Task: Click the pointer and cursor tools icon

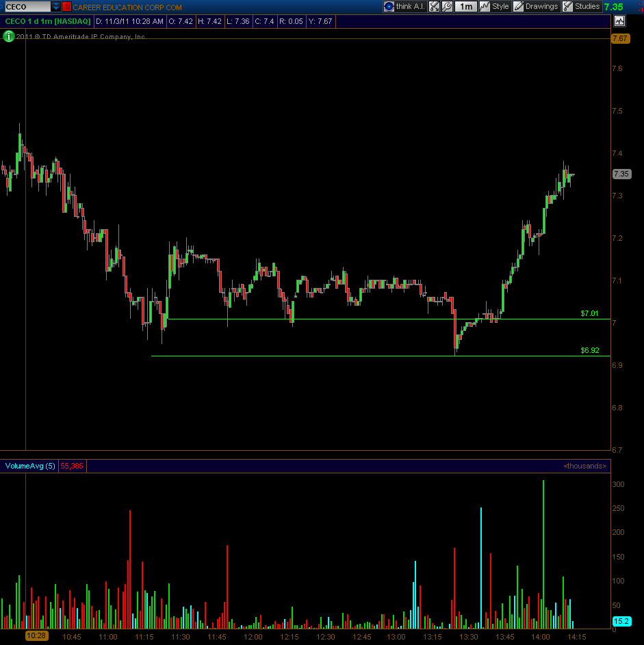Action: point(434,6)
